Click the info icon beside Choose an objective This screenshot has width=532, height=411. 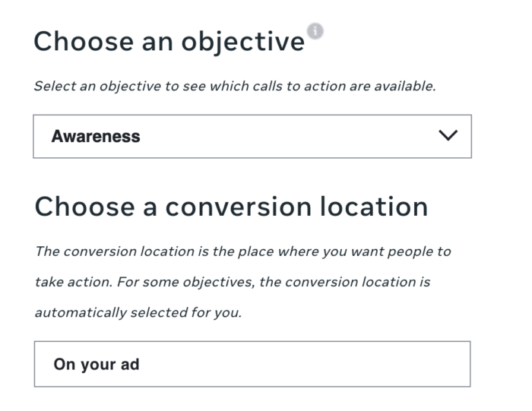315,32
